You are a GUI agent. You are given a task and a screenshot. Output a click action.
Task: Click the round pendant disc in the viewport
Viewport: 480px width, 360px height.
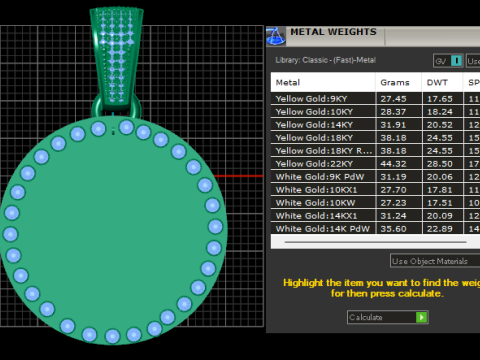pyautogui.click(x=113, y=230)
